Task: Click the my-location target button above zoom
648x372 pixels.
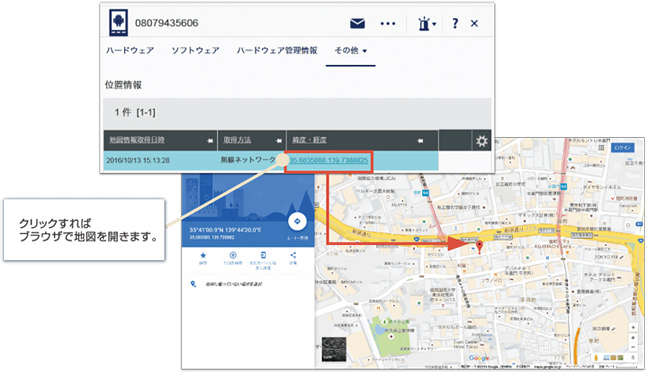Action: coord(633,327)
